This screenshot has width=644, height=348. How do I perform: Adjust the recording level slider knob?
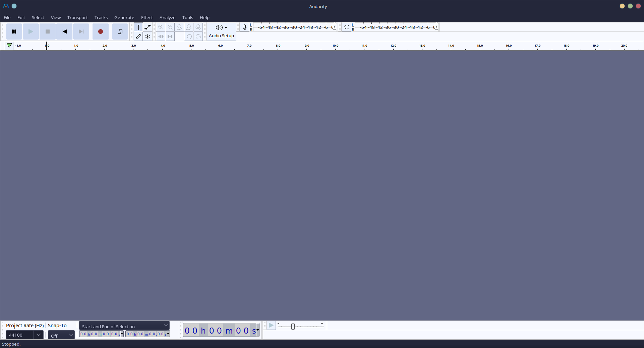(x=334, y=27)
